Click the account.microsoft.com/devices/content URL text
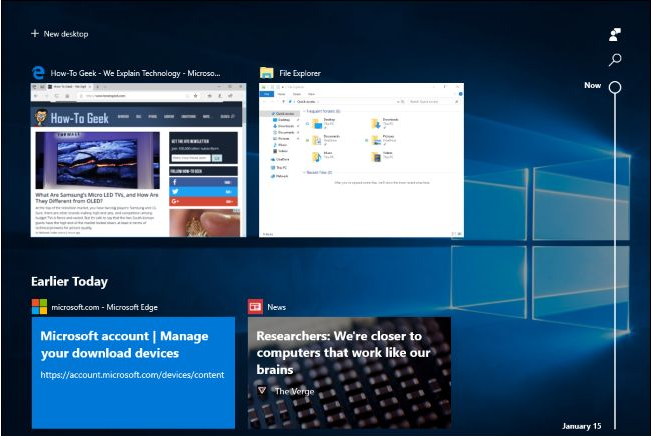652x436 pixels. click(132, 375)
